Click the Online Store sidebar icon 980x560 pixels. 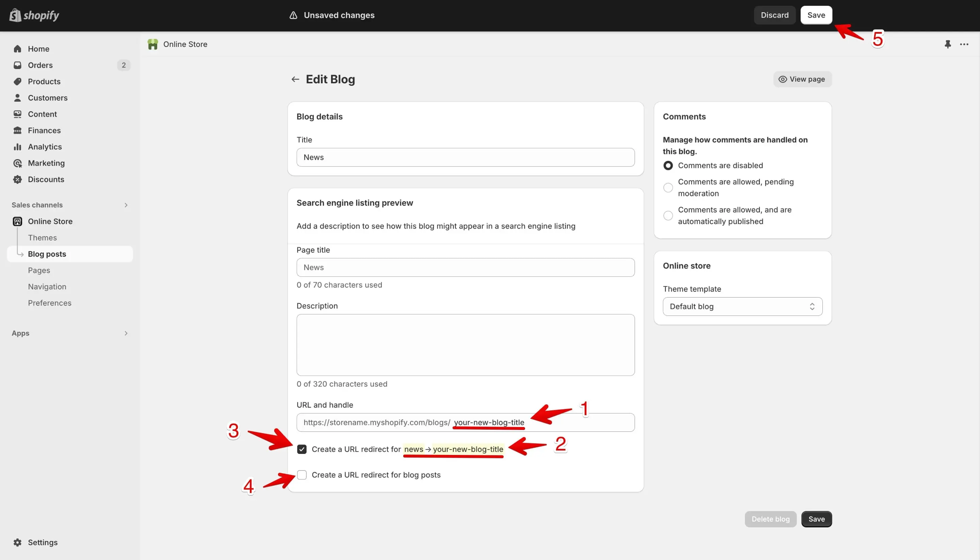[x=17, y=222]
